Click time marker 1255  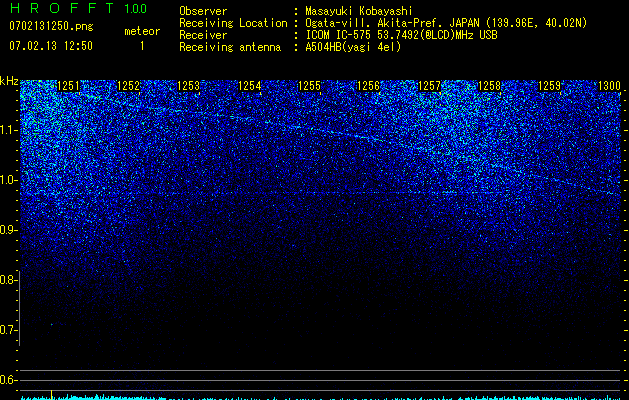point(309,86)
